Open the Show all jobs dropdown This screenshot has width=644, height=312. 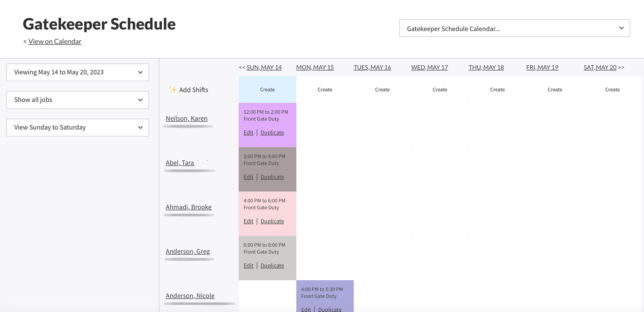coord(78,100)
